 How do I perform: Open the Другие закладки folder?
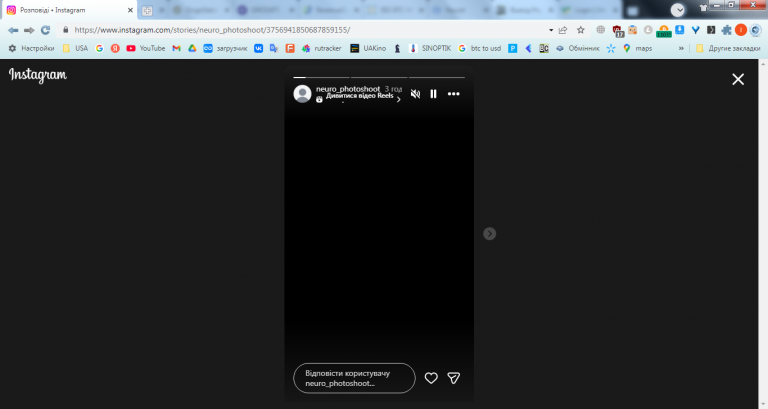point(728,48)
